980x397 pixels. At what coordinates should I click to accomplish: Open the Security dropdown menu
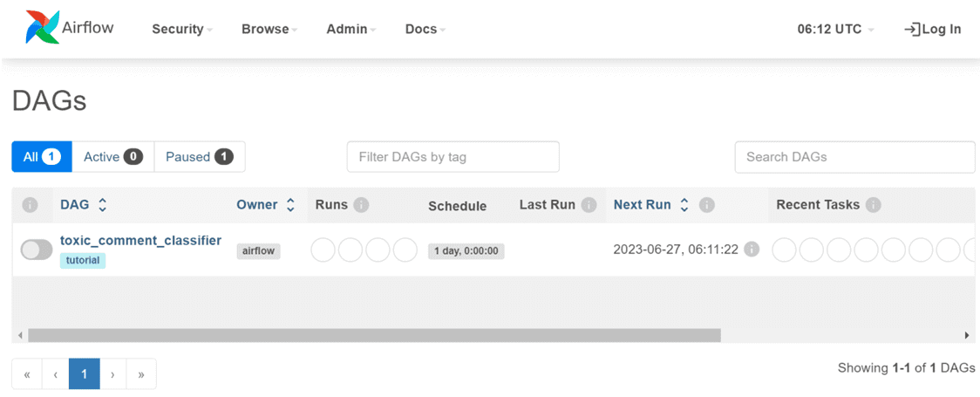tap(181, 29)
